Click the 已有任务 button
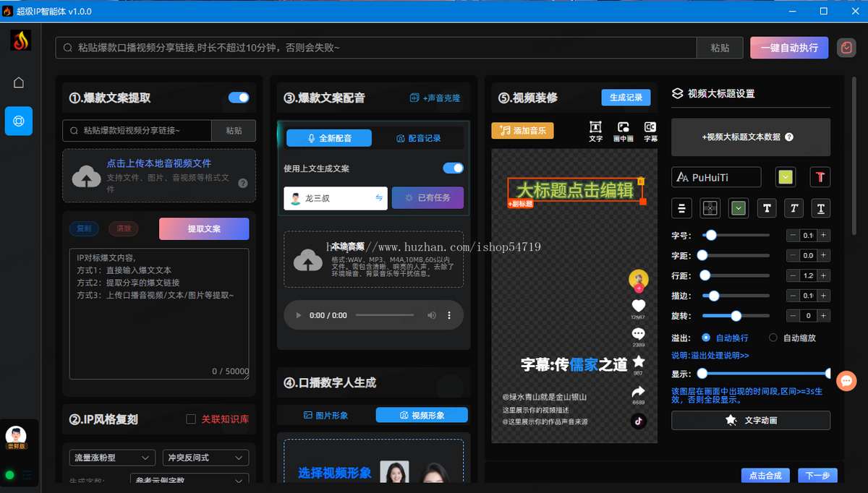Image resolution: width=868 pixels, height=493 pixels. 427,198
